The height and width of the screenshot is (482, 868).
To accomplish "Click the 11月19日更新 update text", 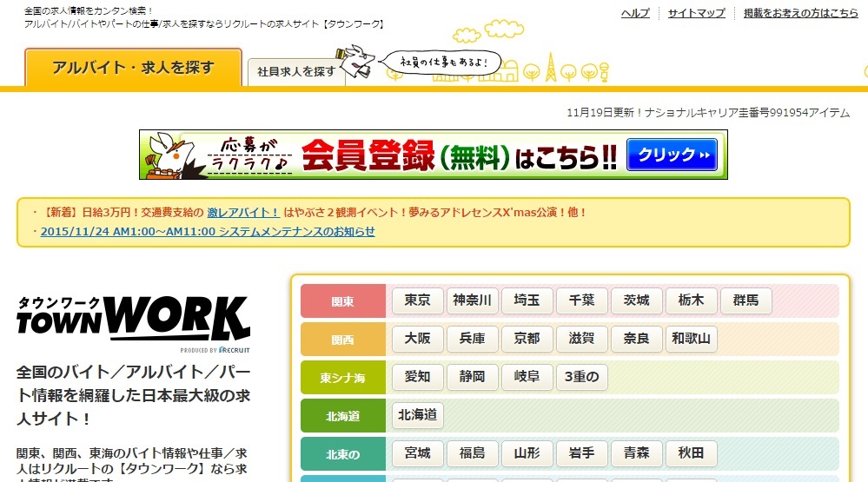I will [x=708, y=113].
